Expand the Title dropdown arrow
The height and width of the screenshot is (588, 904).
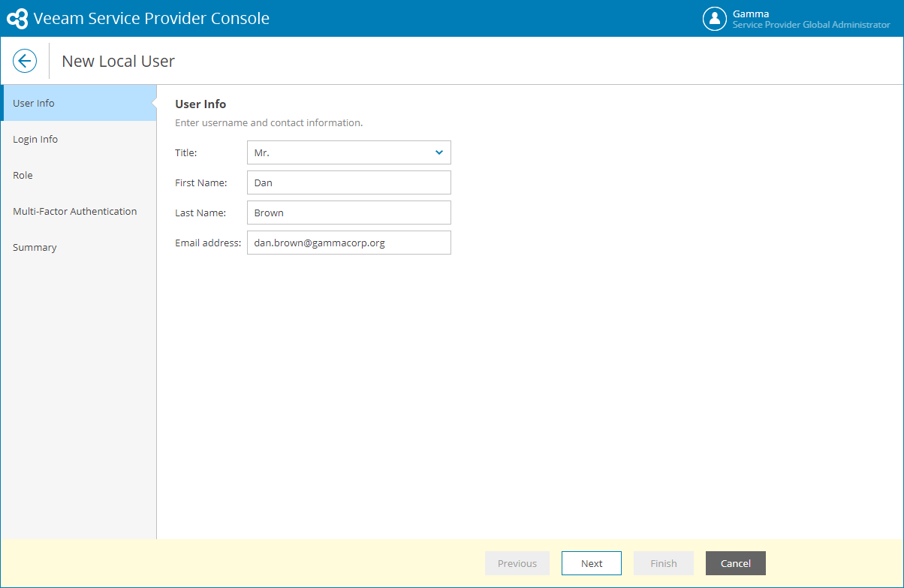(439, 152)
